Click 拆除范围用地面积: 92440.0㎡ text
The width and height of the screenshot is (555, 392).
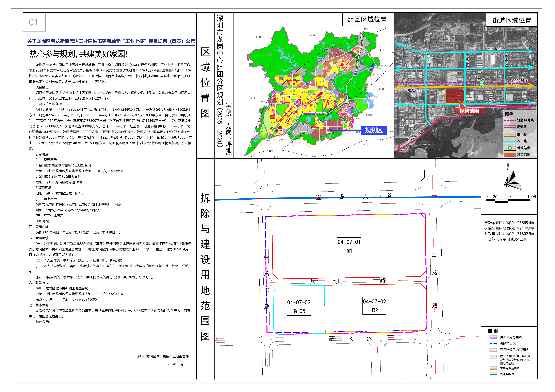point(509,228)
